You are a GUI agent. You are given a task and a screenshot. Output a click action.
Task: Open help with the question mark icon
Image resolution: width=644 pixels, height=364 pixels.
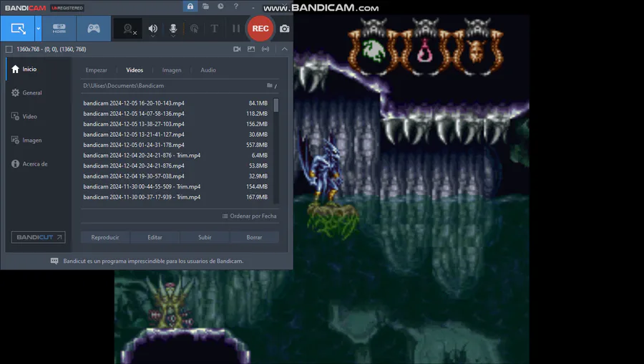coord(235,6)
